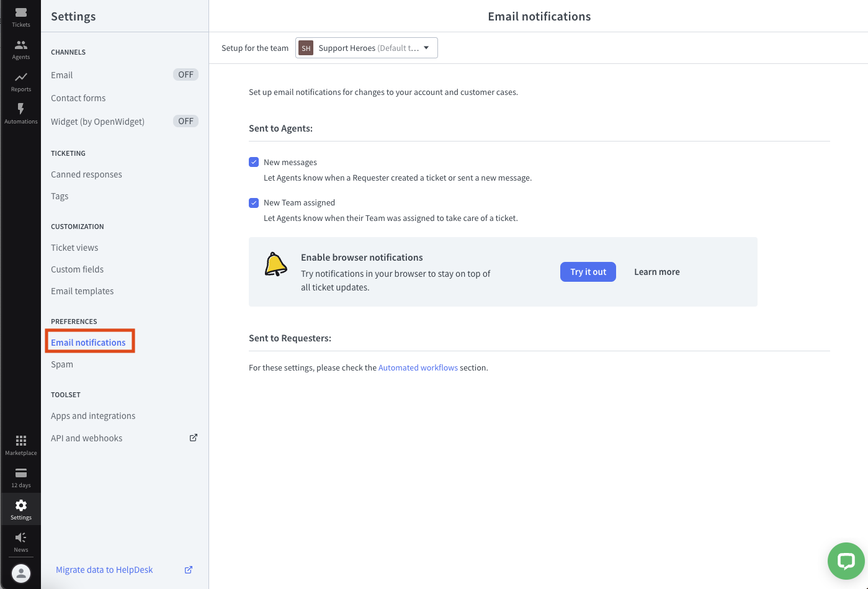Open the Migrate data to HelpDesk link

[x=104, y=570]
